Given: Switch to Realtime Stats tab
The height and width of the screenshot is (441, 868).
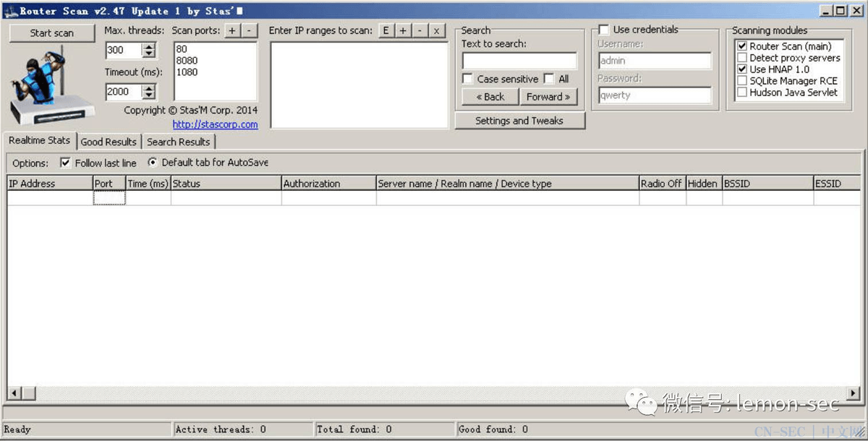Looking at the screenshot, I should coord(40,140).
